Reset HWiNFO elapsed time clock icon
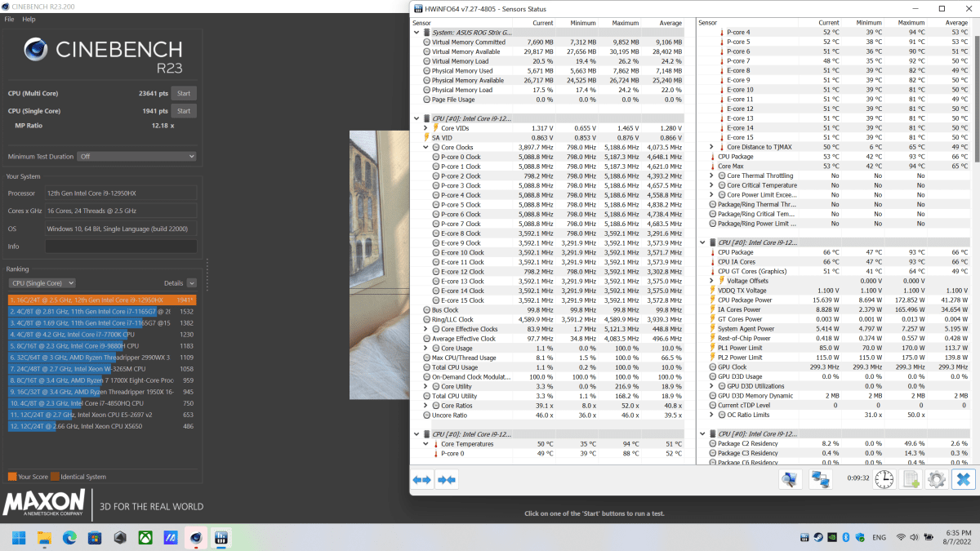980x551 pixels. [x=884, y=480]
